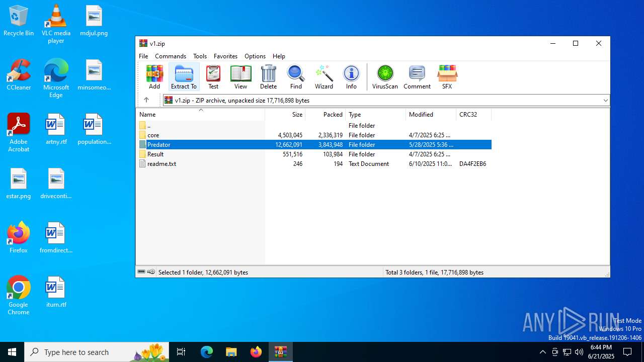Open the Find magnifier tool
This screenshot has height=362, width=644.
[296, 77]
